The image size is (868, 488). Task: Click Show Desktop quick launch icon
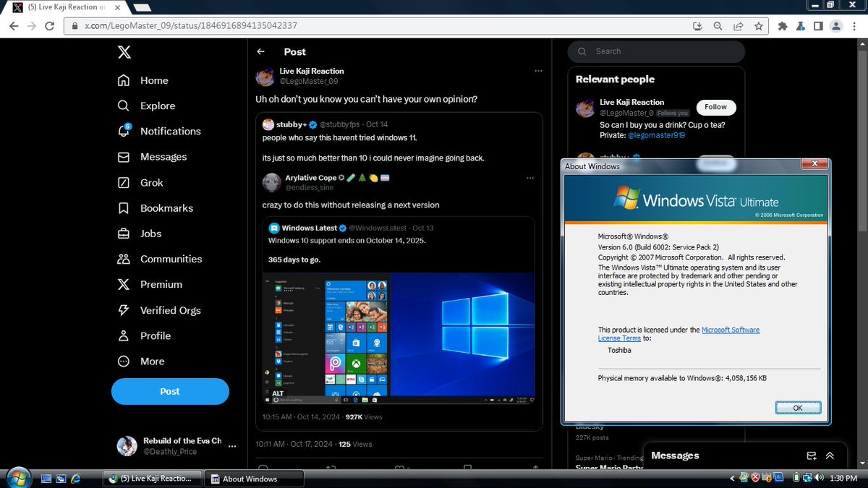[47, 478]
